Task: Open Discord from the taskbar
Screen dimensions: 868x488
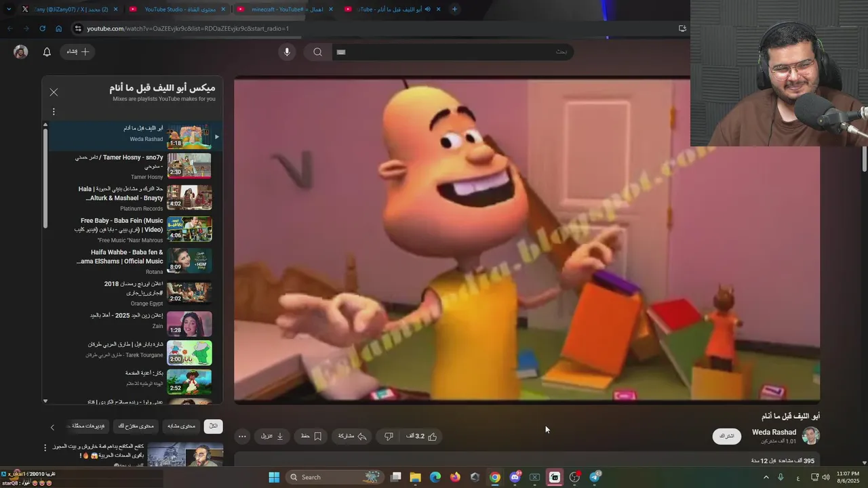Action: tap(515, 477)
